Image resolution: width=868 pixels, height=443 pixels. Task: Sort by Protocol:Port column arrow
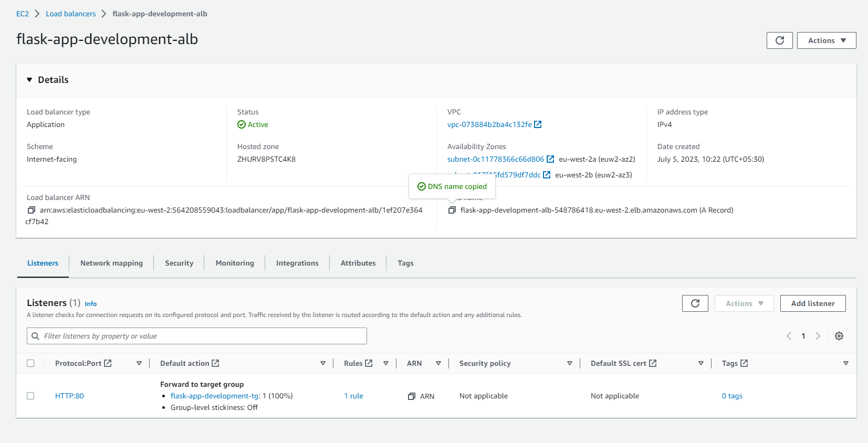click(139, 363)
